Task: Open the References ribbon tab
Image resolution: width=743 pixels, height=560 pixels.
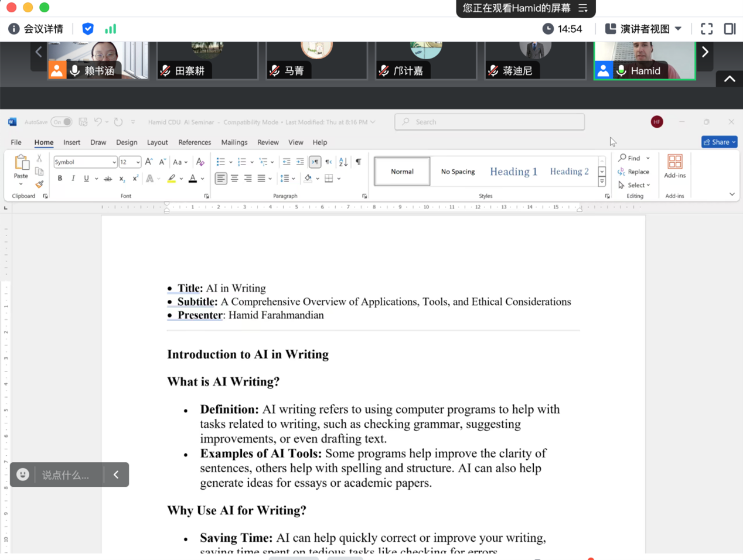Action: tap(195, 142)
